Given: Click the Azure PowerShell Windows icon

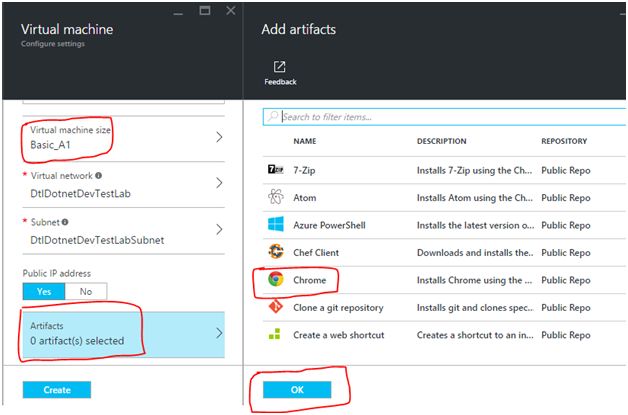Looking at the screenshot, I should tap(276, 225).
